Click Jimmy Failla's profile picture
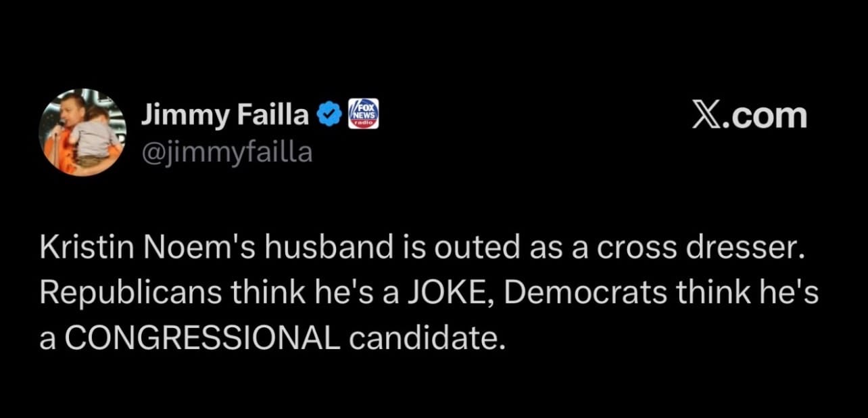The image size is (868, 418). coord(82,133)
